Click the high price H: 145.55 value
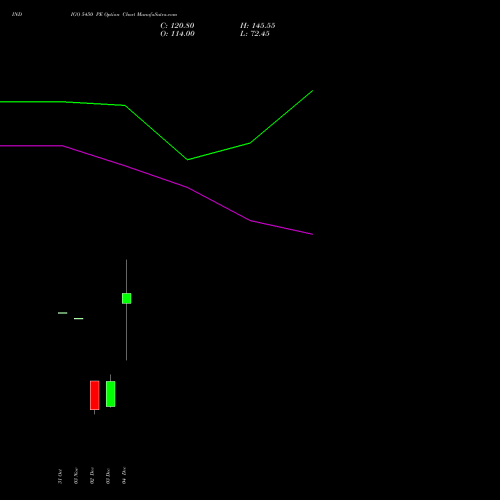The width and height of the screenshot is (500, 500). click(257, 26)
